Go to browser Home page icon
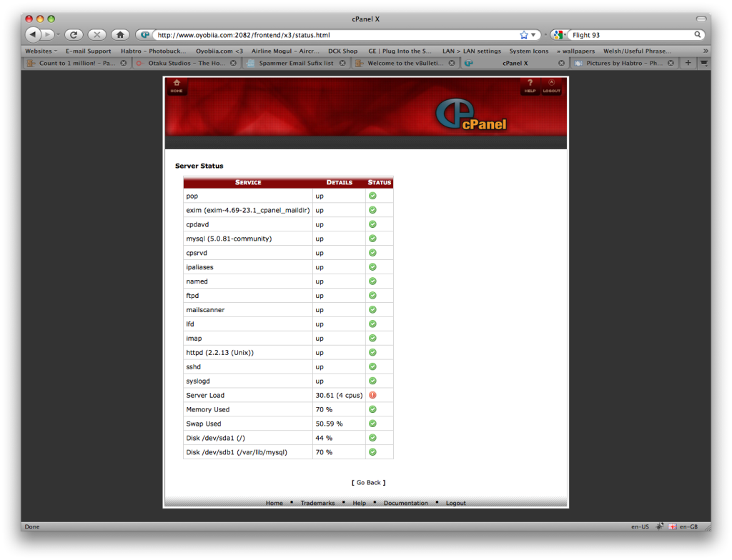This screenshot has height=560, width=732. [120, 34]
